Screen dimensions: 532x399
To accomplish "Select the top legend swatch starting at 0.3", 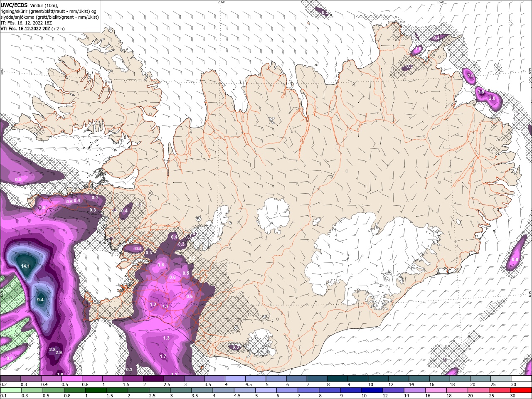I will (31, 379).
